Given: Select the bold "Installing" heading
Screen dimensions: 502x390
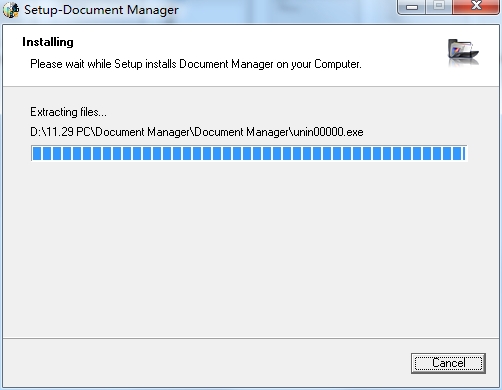Looking at the screenshot, I should pyautogui.click(x=48, y=42).
